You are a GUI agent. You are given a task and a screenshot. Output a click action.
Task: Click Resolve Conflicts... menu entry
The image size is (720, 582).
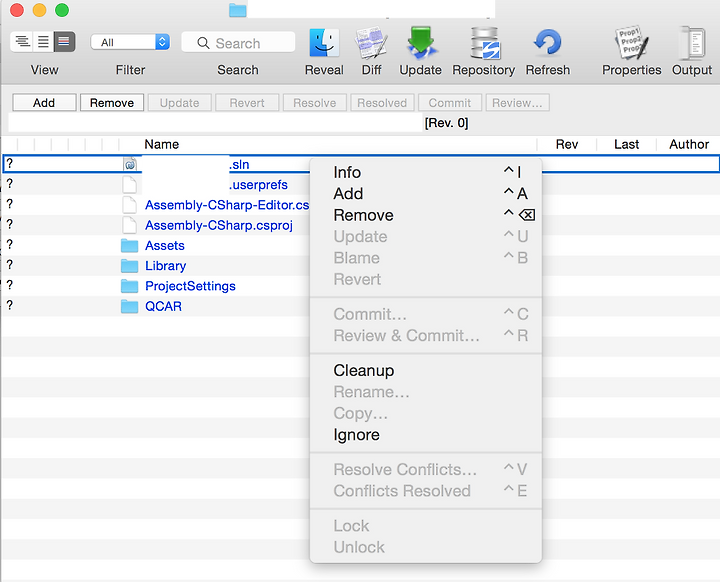[x=426, y=469]
